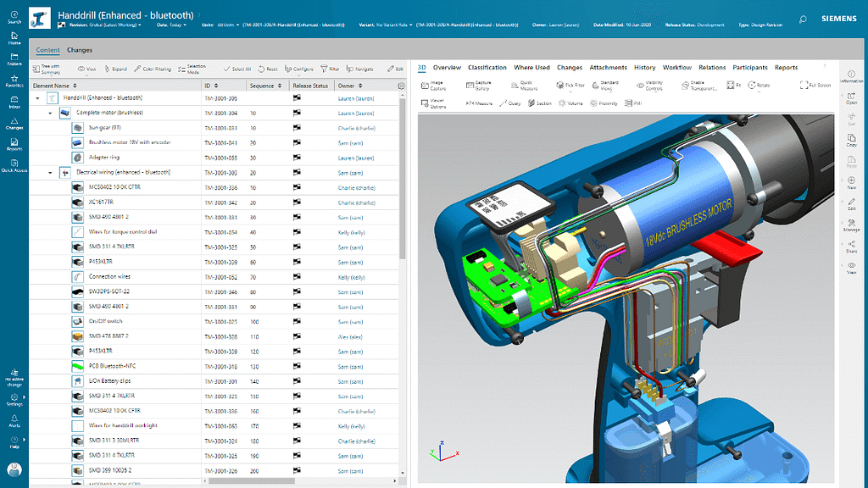Collapse Complete motor (brushless) tree node

pos(50,113)
